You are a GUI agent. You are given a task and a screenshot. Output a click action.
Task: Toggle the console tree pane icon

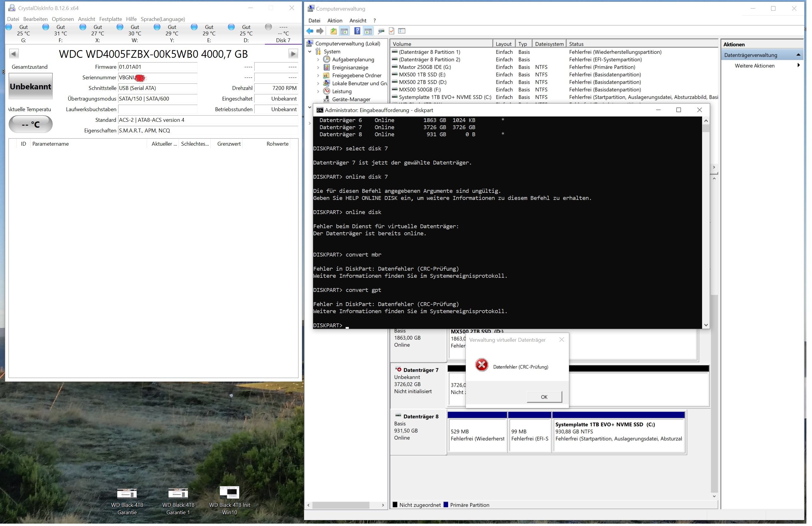pyautogui.click(x=344, y=31)
